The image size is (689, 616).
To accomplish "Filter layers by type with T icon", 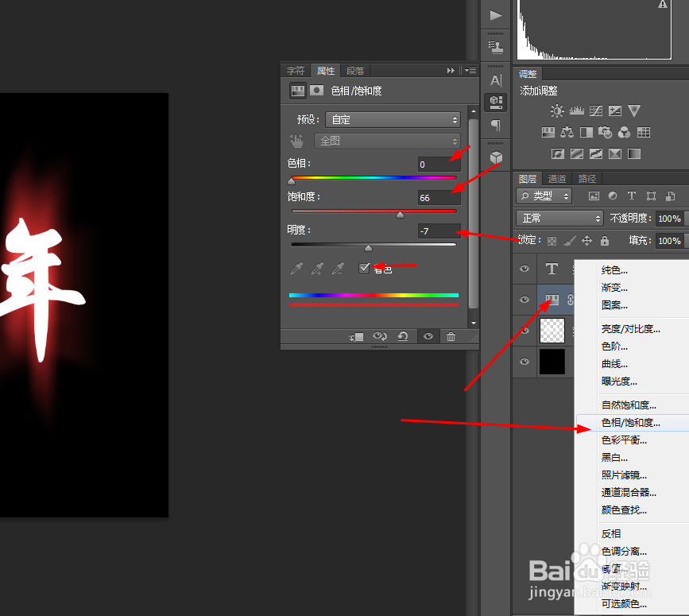I will 632,196.
